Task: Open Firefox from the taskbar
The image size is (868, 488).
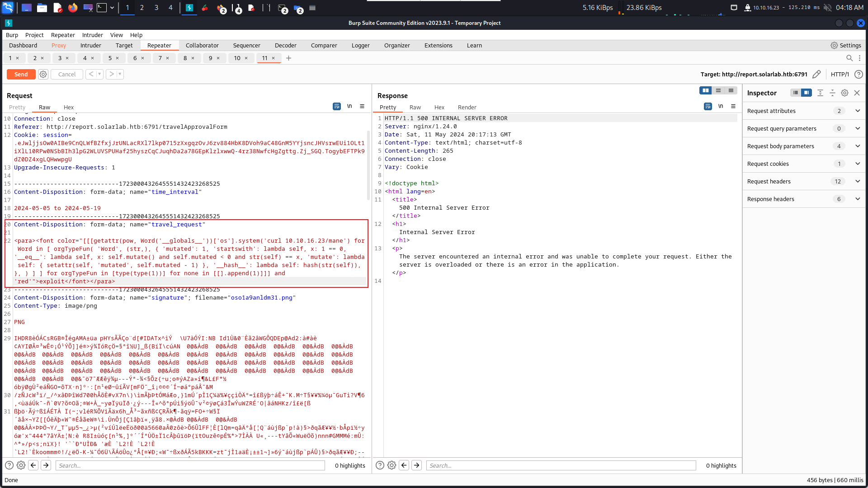Action: point(72,8)
